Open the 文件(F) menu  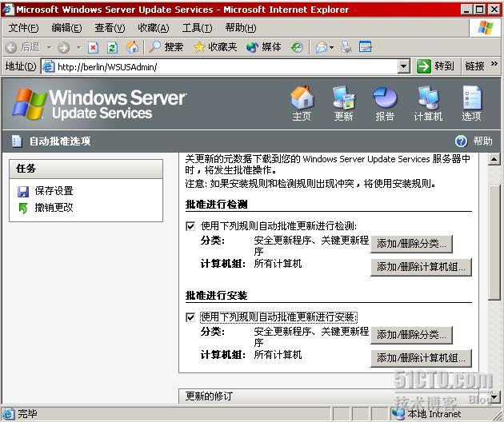point(23,28)
